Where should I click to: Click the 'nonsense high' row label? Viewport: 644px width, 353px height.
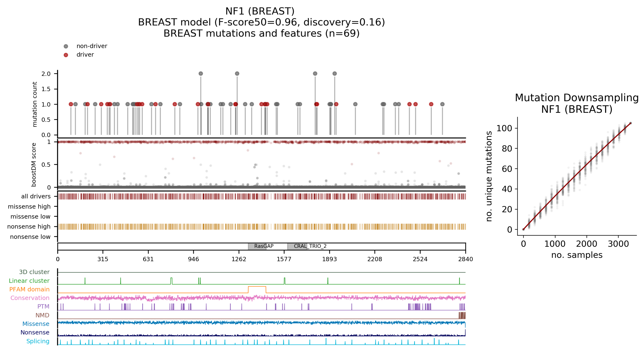pos(29,226)
